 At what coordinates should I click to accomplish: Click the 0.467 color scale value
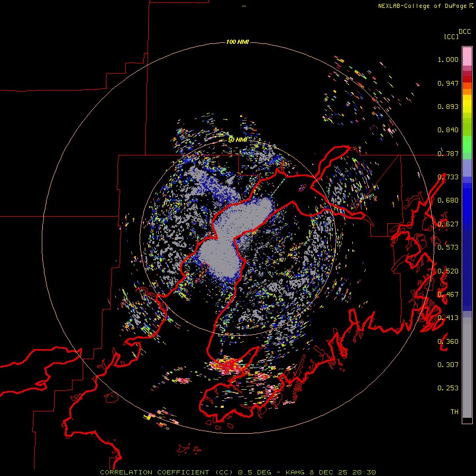coord(448,295)
